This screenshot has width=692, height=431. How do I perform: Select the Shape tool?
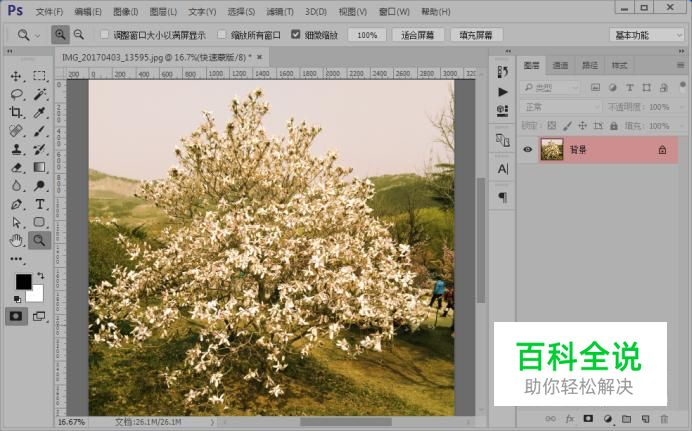pyautogui.click(x=39, y=222)
